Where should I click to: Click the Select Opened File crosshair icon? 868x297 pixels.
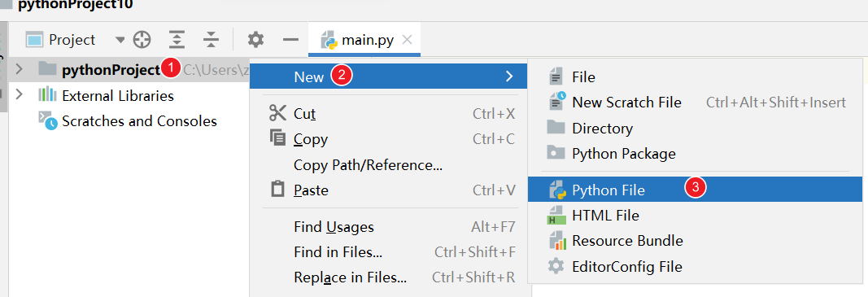142,39
